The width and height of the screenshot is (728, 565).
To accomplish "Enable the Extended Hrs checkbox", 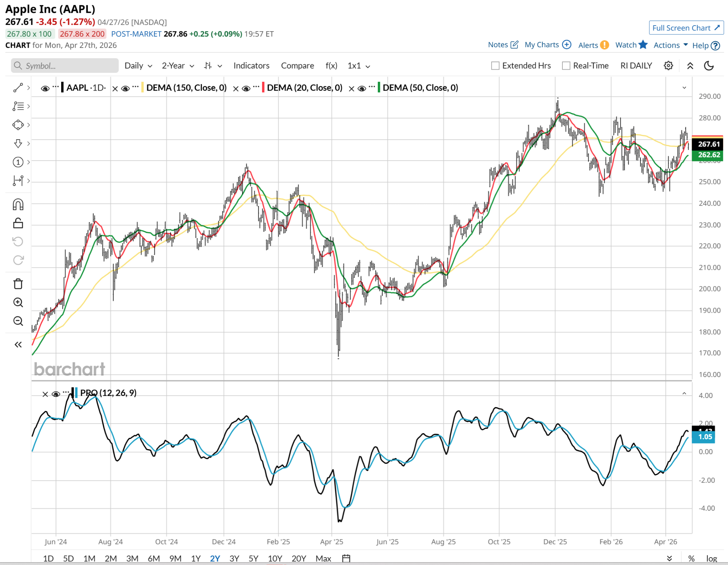I will 495,66.
